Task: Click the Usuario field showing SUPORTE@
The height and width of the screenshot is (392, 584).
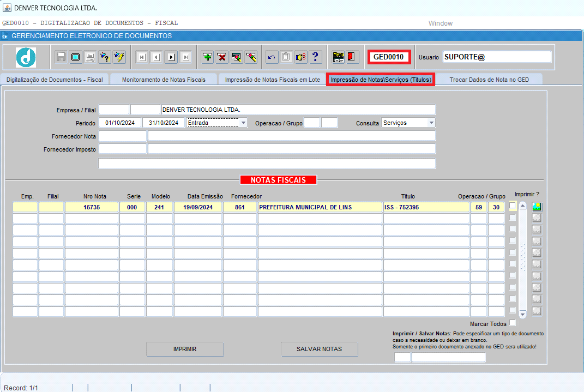Action: click(x=497, y=57)
